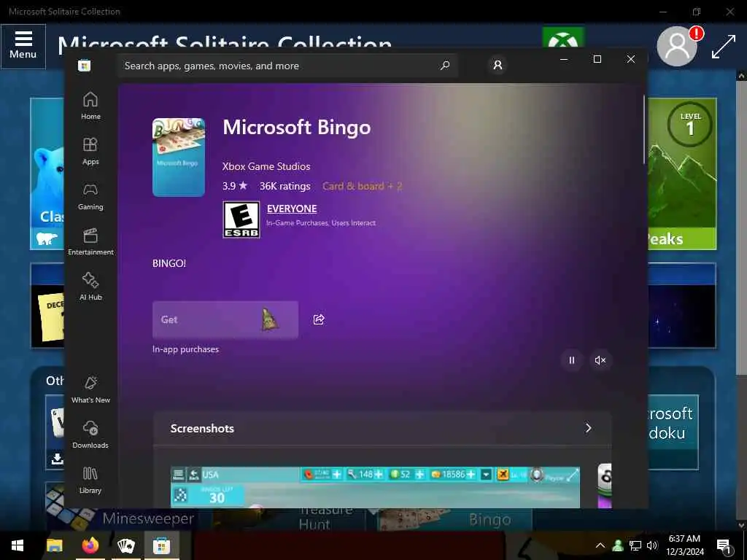Click the Get button for Microsoft Bingo
This screenshot has width=747, height=560.
coord(225,319)
